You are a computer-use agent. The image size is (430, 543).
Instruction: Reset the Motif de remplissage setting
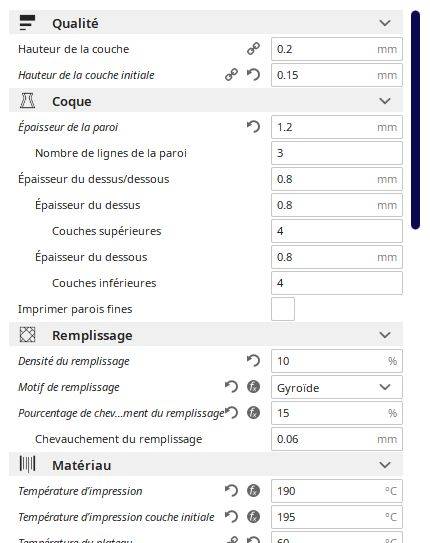[232, 387]
